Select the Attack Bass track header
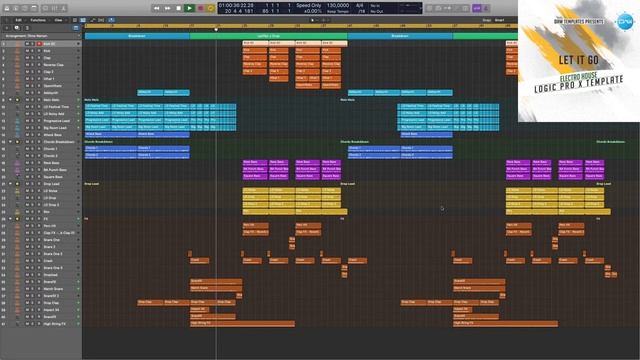The width and height of the screenshot is (640, 360). 41,135
